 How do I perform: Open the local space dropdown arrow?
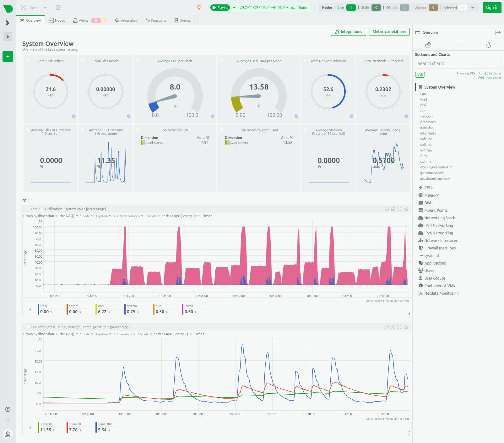point(45,8)
